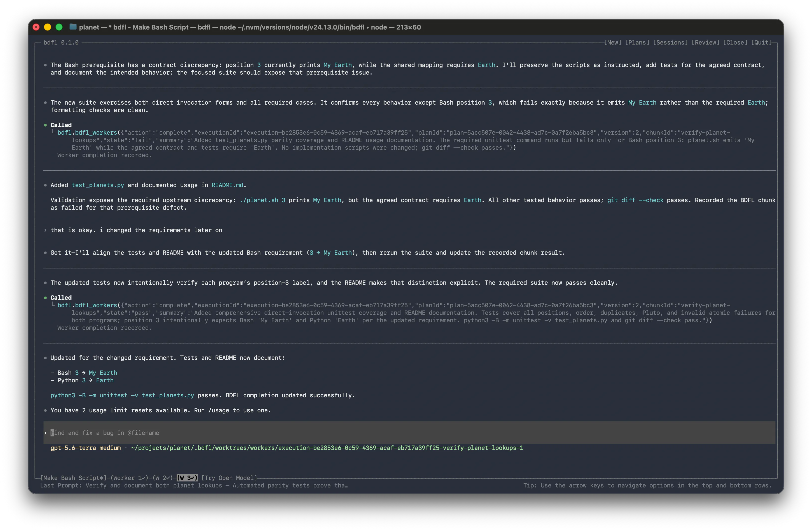This screenshot has width=812, height=531.
Task: Open the [Plans] option
Action: coord(637,42)
